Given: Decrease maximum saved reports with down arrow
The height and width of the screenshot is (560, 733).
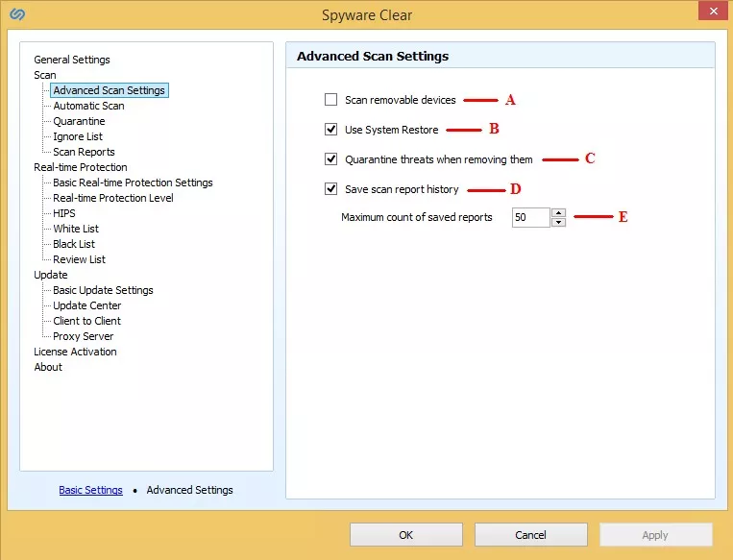Looking at the screenshot, I should tap(558, 223).
